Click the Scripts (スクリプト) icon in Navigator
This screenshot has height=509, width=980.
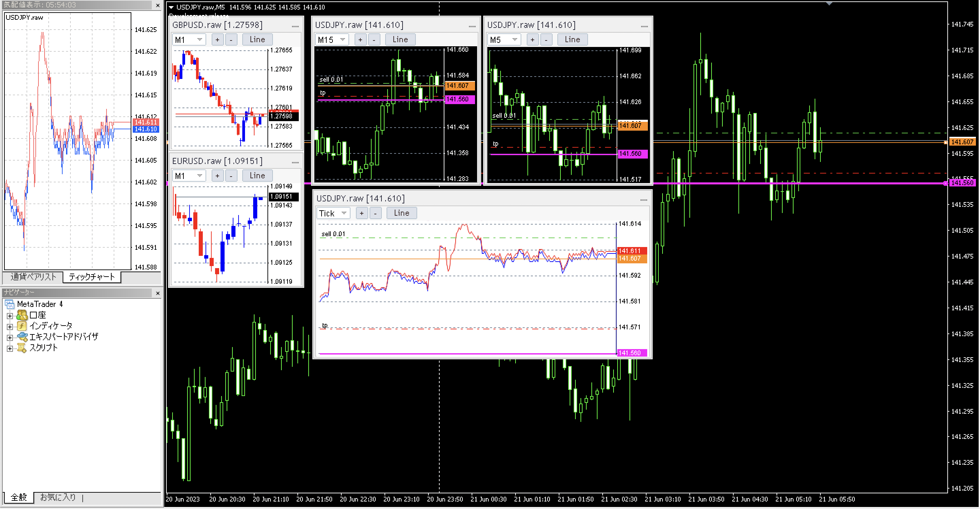(22, 348)
